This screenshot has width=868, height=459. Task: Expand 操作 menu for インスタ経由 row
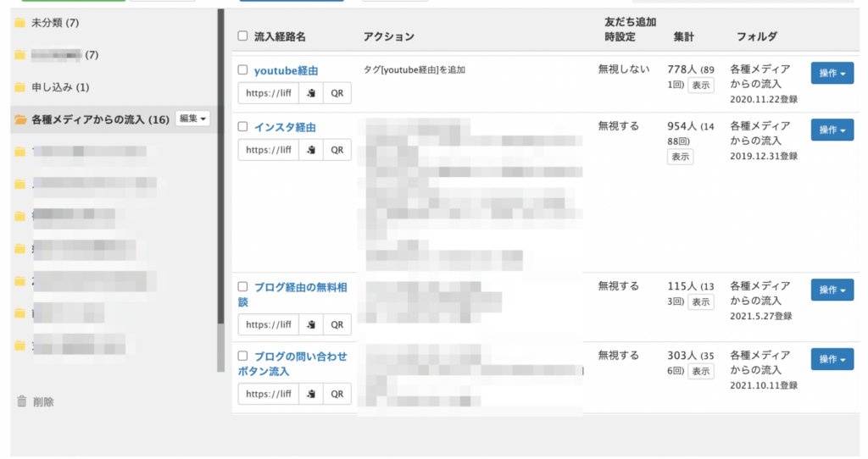pos(832,130)
